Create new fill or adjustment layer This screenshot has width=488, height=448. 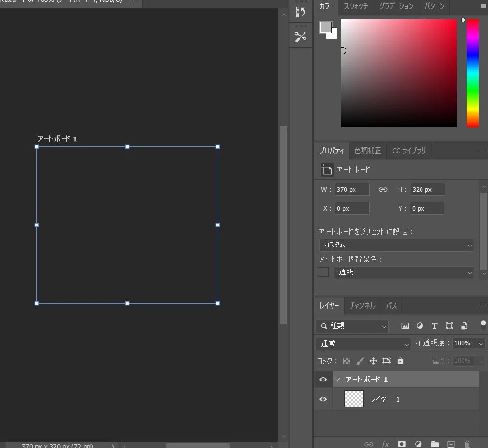tap(418, 444)
